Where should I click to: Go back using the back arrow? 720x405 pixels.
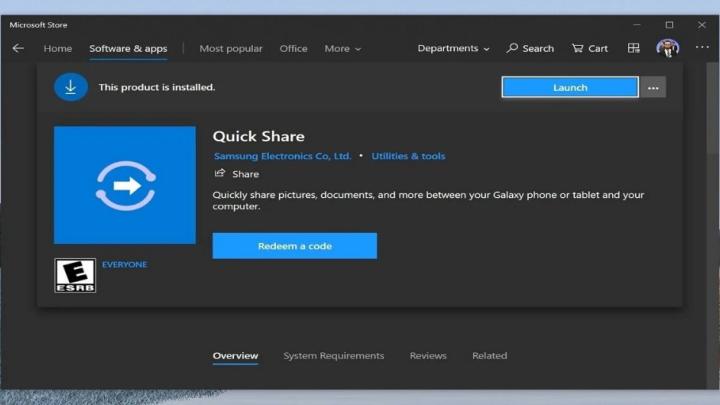tap(18, 48)
